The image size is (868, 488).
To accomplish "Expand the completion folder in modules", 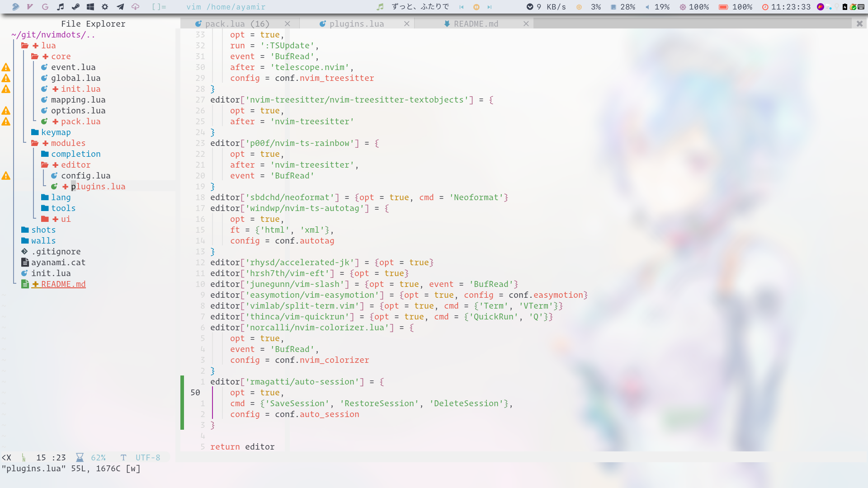I will 75,154.
